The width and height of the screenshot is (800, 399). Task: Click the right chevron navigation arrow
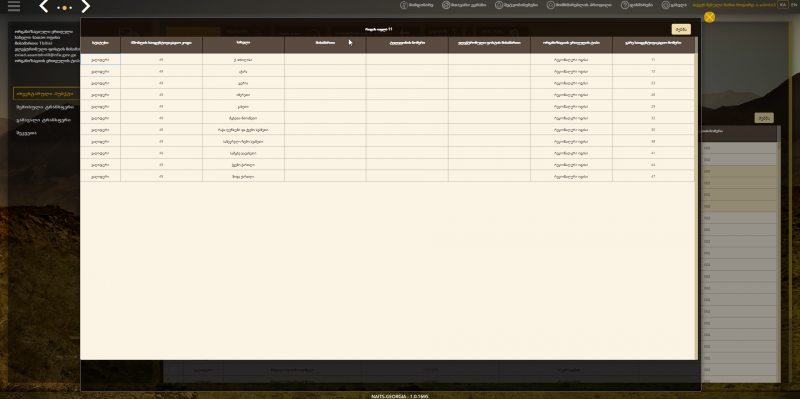coord(86,7)
